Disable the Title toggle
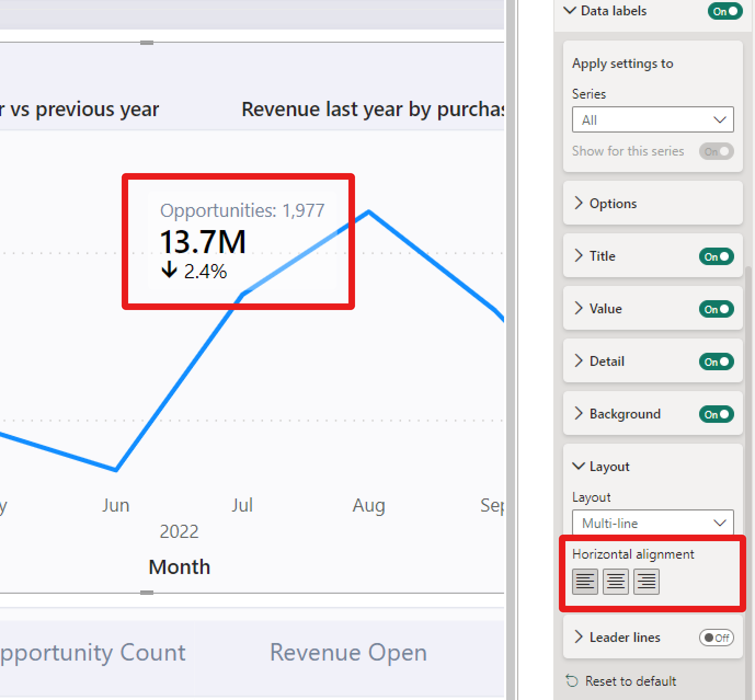This screenshot has width=755, height=700. 716,256
